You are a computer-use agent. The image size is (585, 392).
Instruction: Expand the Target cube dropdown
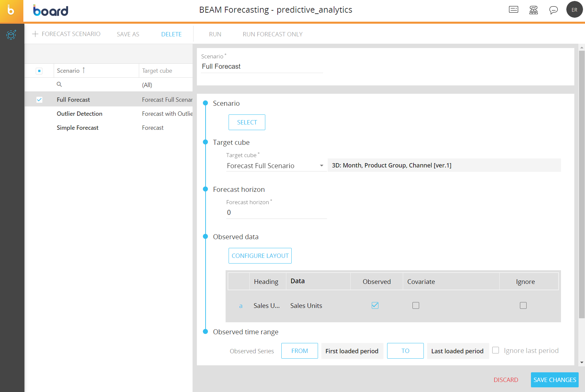click(x=321, y=166)
